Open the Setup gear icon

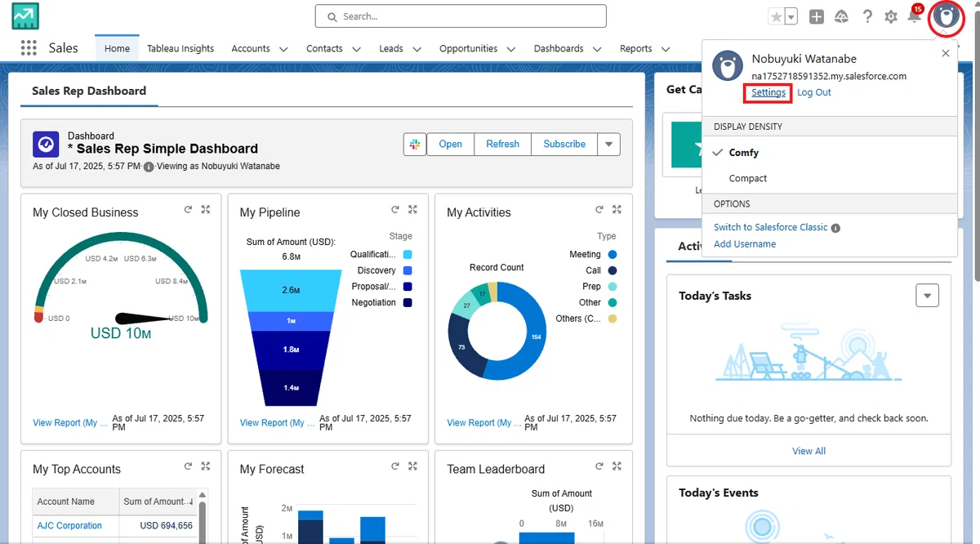tap(891, 16)
